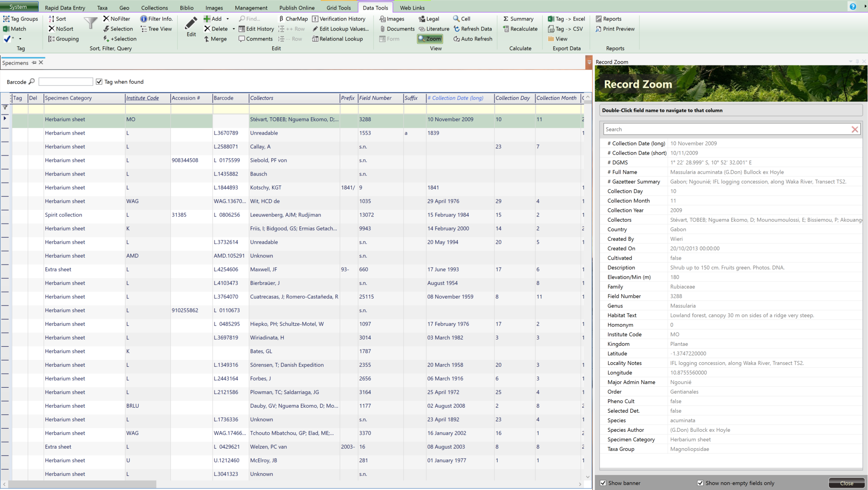Click the Match tag tool
Screen dimensions: 868x490
pos(15,29)
